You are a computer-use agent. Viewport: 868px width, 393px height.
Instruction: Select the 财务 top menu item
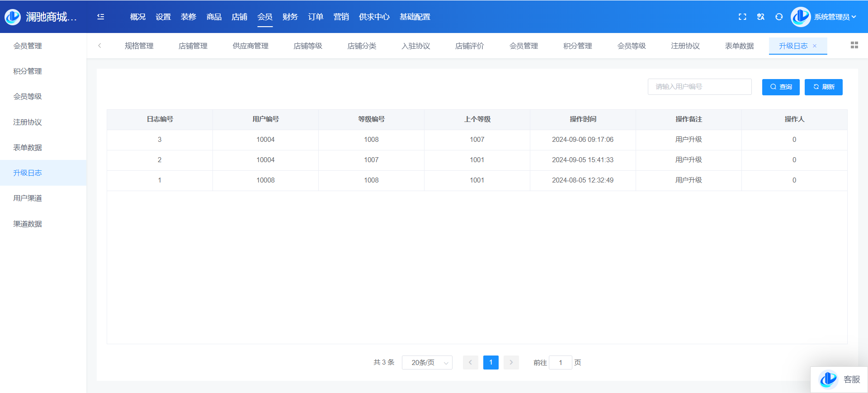click(290, 17)
